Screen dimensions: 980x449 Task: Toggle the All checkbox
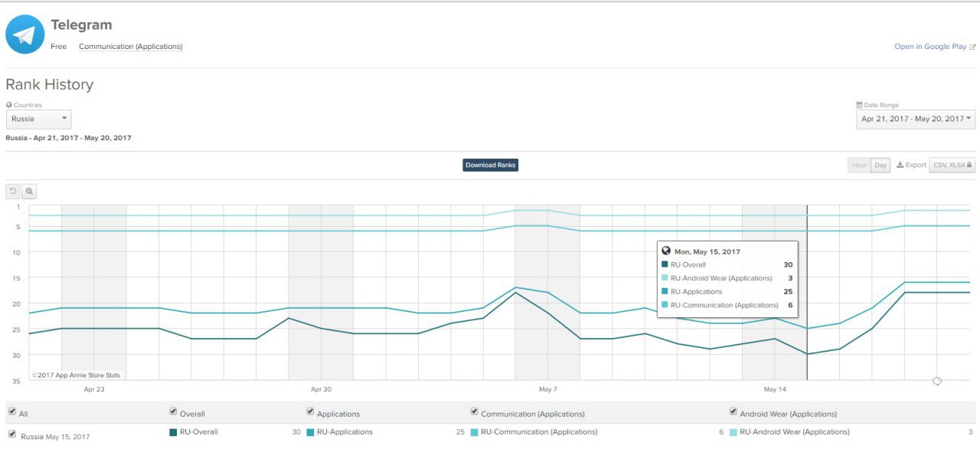(11, 411)
